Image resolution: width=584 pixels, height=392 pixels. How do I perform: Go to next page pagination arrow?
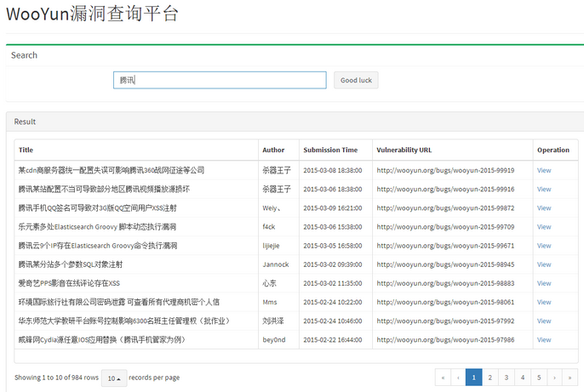coord(554,378)
